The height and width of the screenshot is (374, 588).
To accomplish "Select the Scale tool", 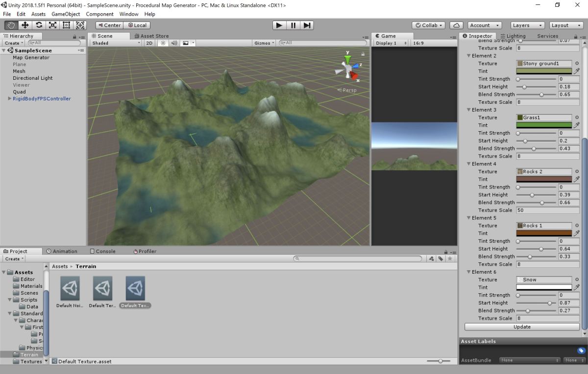I will pyautogui.click(x=52, y=25).
